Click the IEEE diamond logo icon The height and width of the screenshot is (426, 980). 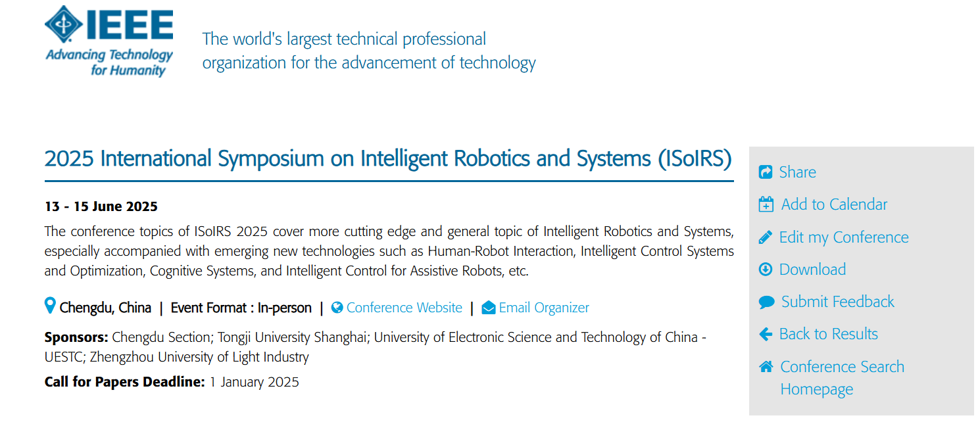[64, 26]
